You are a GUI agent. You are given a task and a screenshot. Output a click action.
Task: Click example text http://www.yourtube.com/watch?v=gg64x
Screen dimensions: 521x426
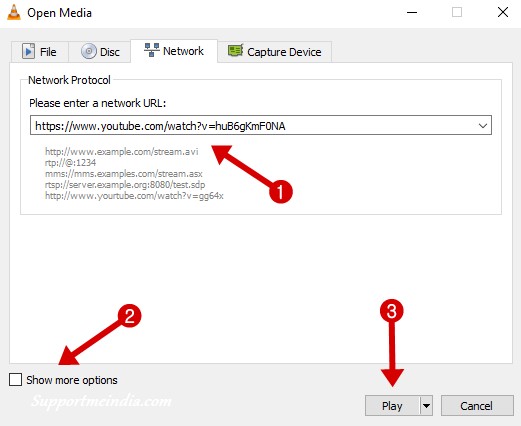coord(134,196)
